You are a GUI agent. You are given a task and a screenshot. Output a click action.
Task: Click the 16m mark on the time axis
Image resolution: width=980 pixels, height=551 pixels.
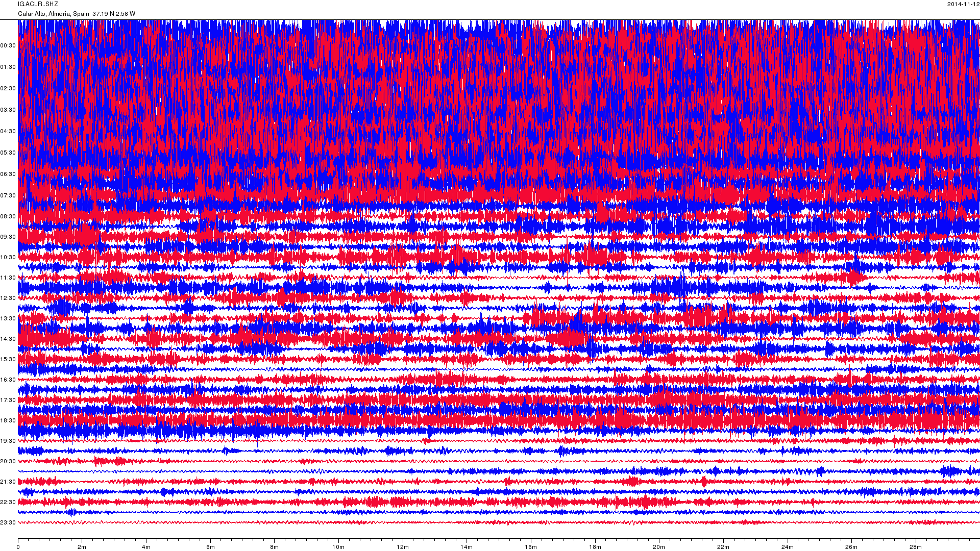[531, 547]
